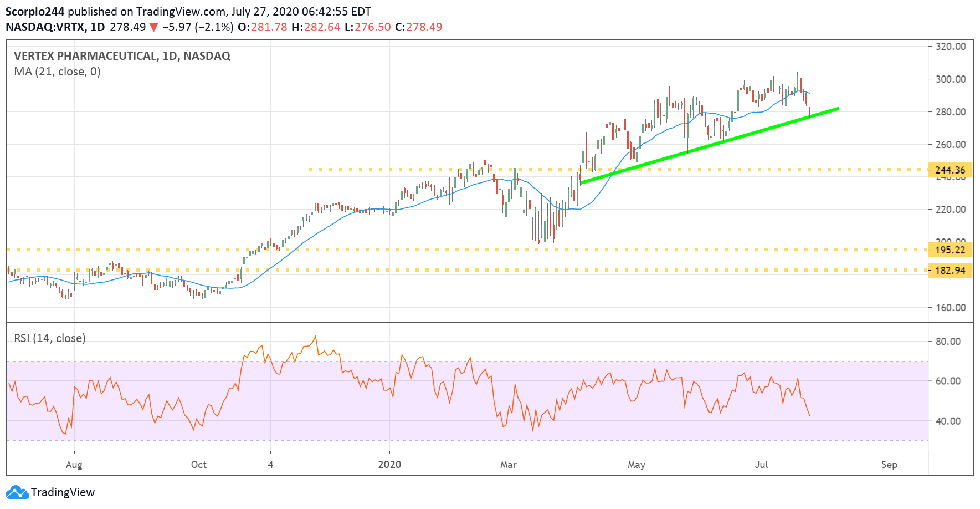Click the 160.00 price axis label

click(x=951, y=308)
